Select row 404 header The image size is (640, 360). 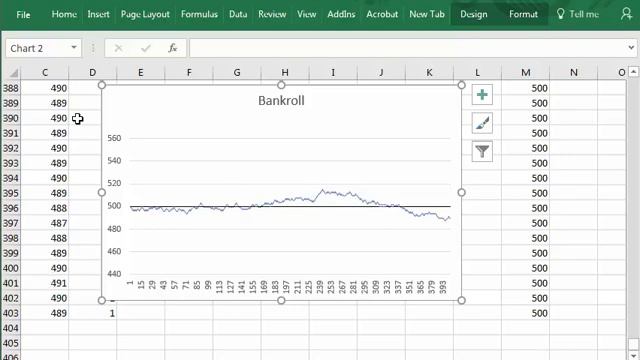[11, 328]
